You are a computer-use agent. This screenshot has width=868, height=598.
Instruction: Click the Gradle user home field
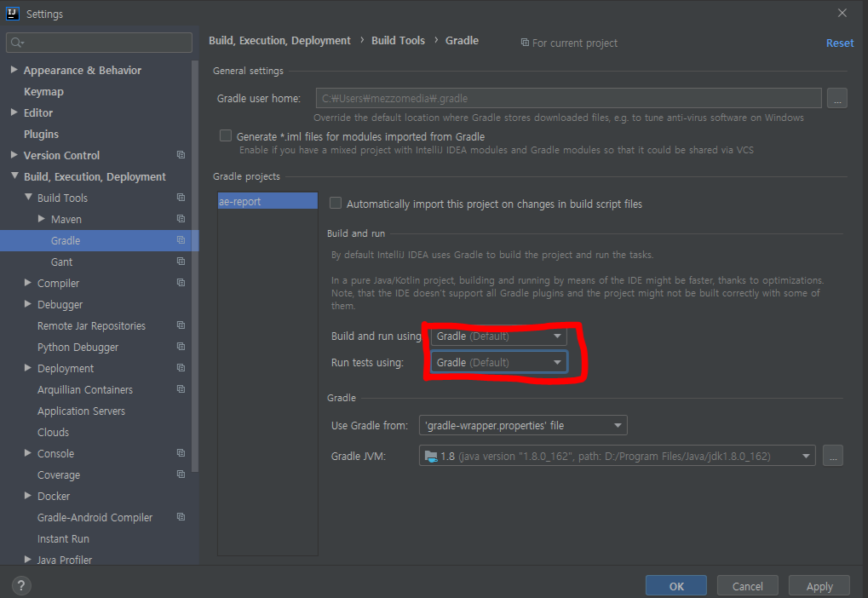point(568,98)
